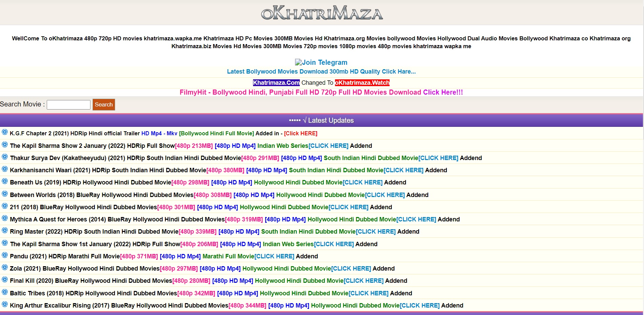644x315 pixels.
Task: Open Mythica A Quest for Heroes link
Action: pyautogui.click(x=117, y=219)
